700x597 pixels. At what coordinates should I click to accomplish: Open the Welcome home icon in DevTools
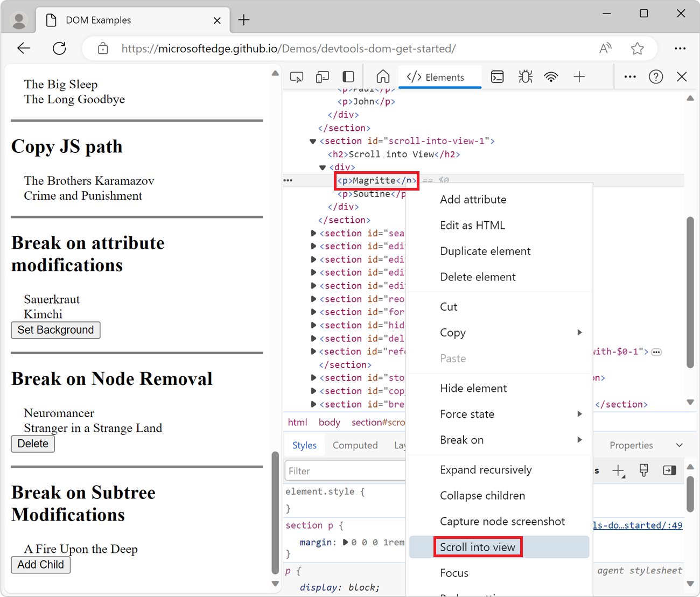pyautogui.click(x=383, y=77)
